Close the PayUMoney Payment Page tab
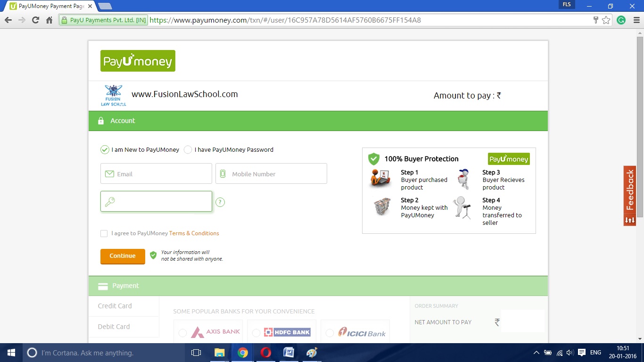Viewport: 644px width, 362px height. coord(90,6)
